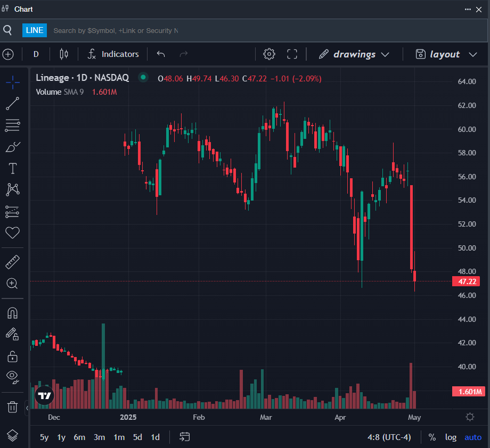Select the 5y time range
This screenshot has width=490, height=448.
coord(44,437)
